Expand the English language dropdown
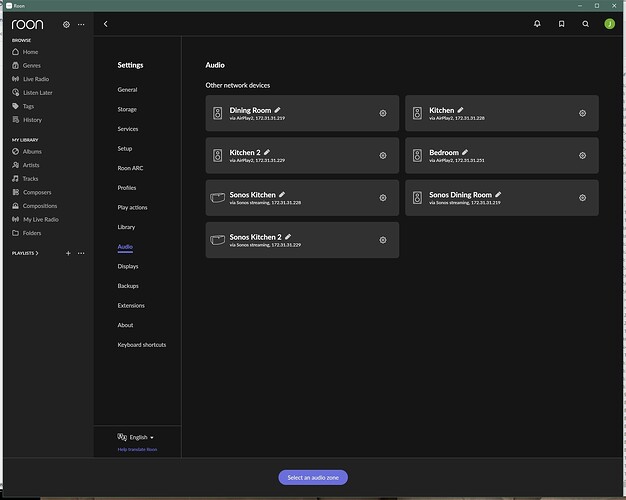 136,437
